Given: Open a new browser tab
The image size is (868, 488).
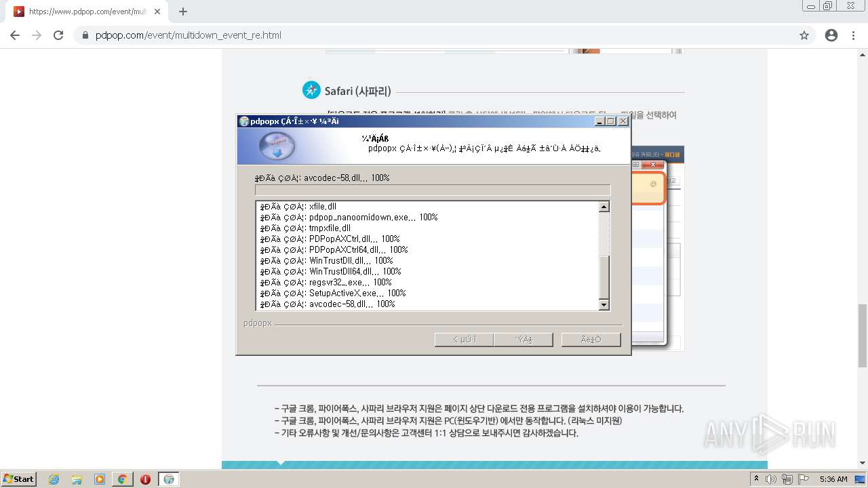Looking at the screenshot, I should pyautogui.click(x=183, y=12).
